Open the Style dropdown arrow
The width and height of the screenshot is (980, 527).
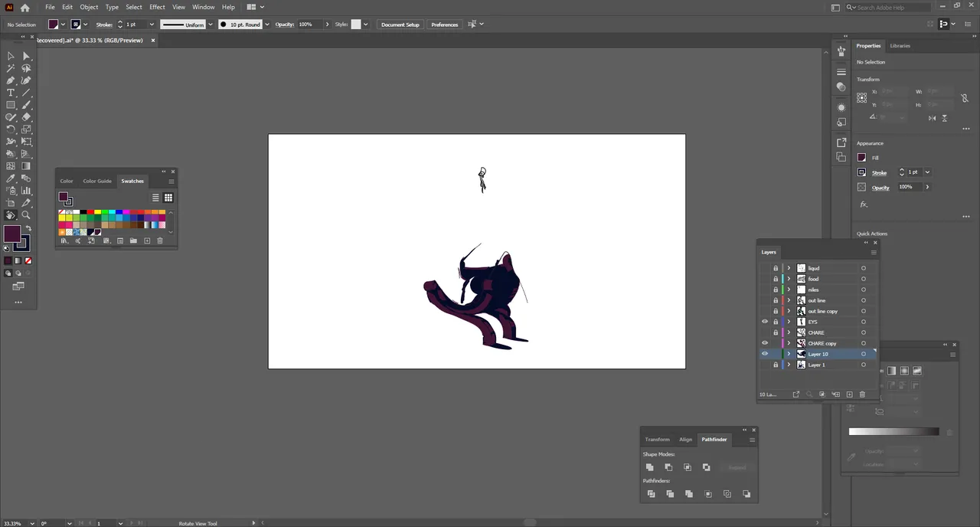pos(365,25)
